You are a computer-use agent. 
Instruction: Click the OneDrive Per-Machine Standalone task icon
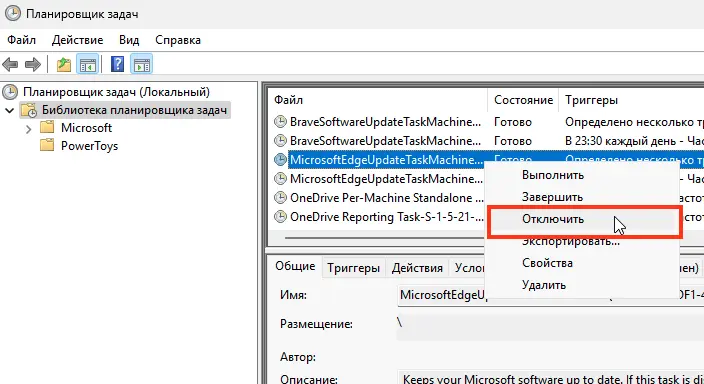point(280,198)
